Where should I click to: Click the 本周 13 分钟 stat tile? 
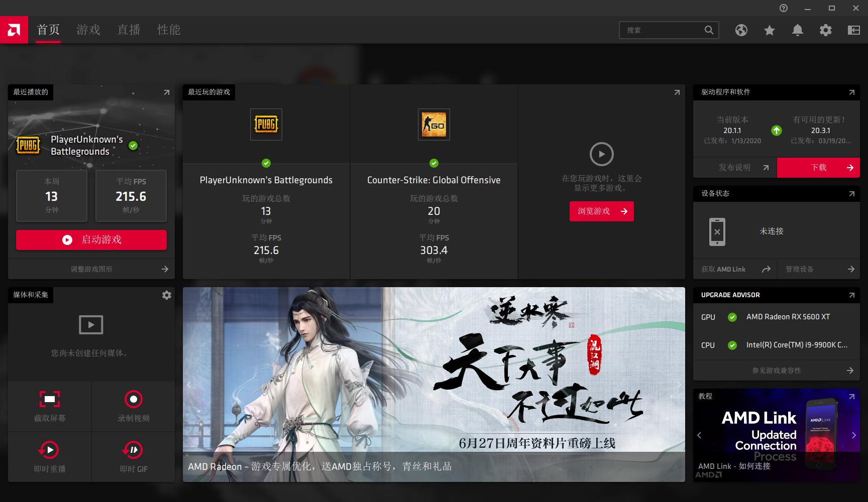(x=52, y=196)
